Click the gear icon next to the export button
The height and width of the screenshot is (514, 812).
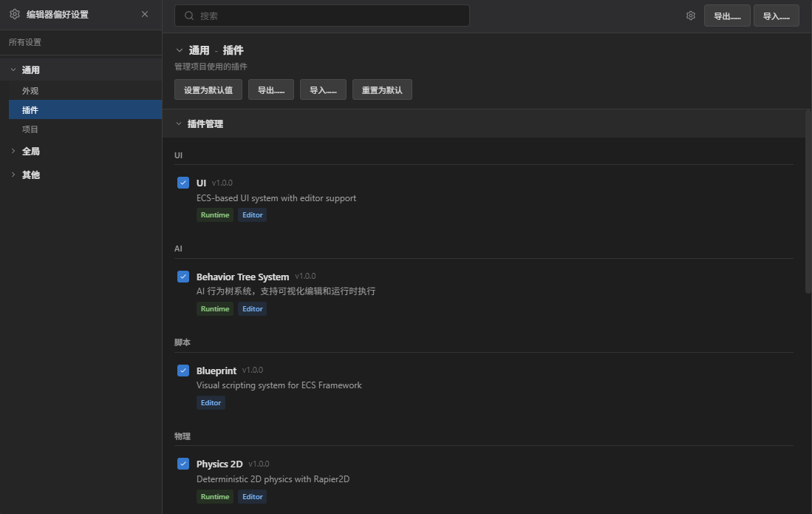(690, 15)
